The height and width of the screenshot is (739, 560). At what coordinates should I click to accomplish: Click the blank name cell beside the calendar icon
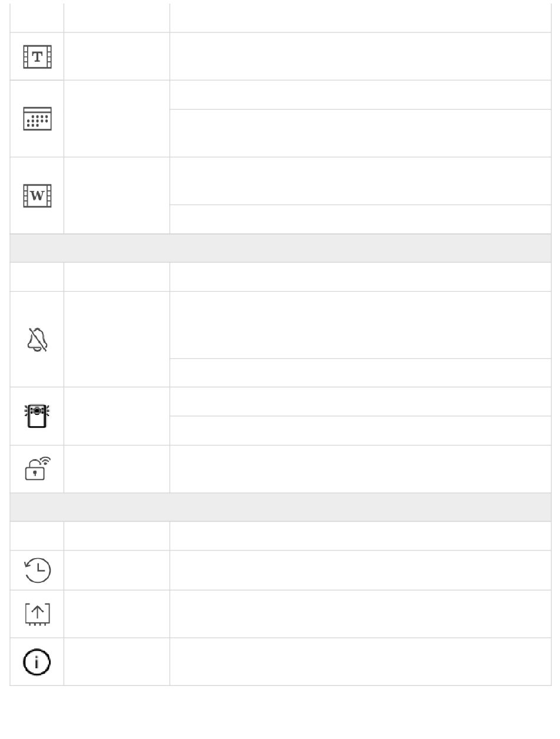(x=117, y=118)
